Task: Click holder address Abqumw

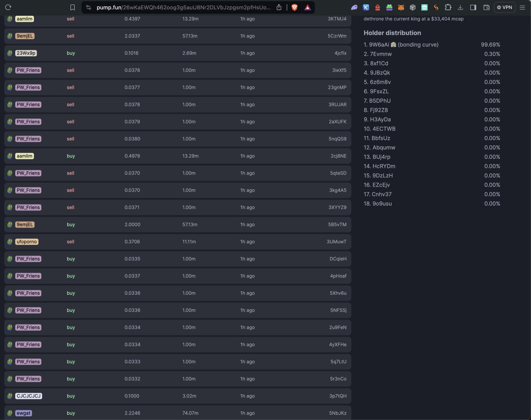Action: 384,147
